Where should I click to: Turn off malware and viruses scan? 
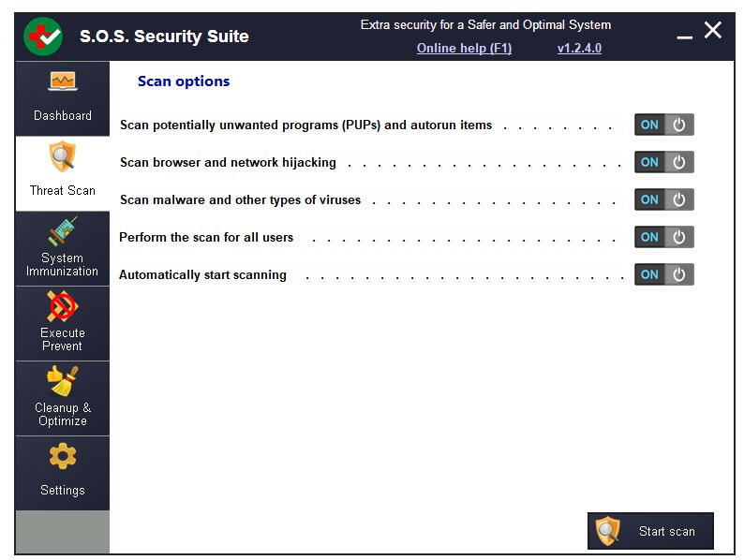coord(663,199)
